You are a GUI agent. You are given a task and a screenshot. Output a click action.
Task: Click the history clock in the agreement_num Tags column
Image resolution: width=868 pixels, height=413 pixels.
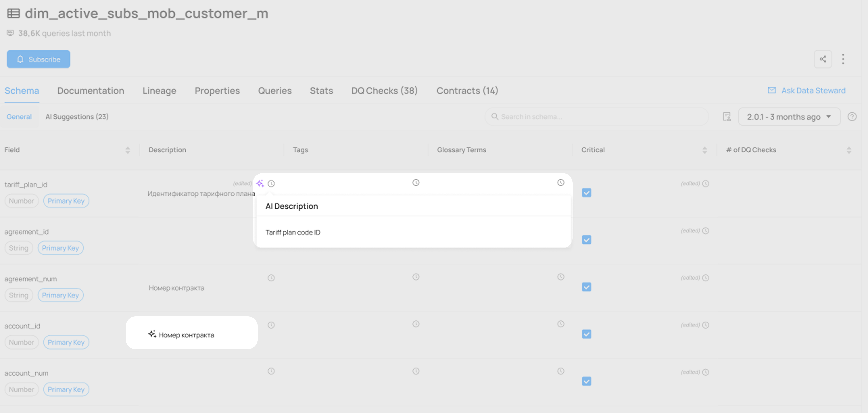coord(416,277)
